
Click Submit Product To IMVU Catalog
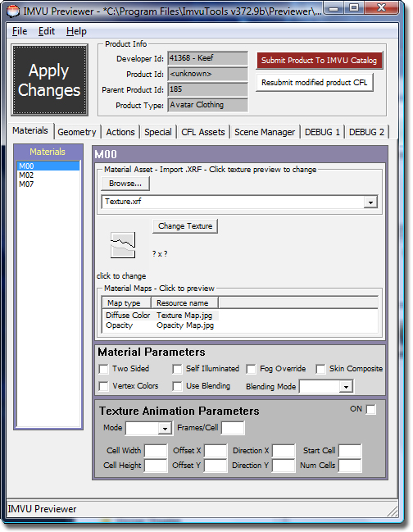click(x=319, y=61)
